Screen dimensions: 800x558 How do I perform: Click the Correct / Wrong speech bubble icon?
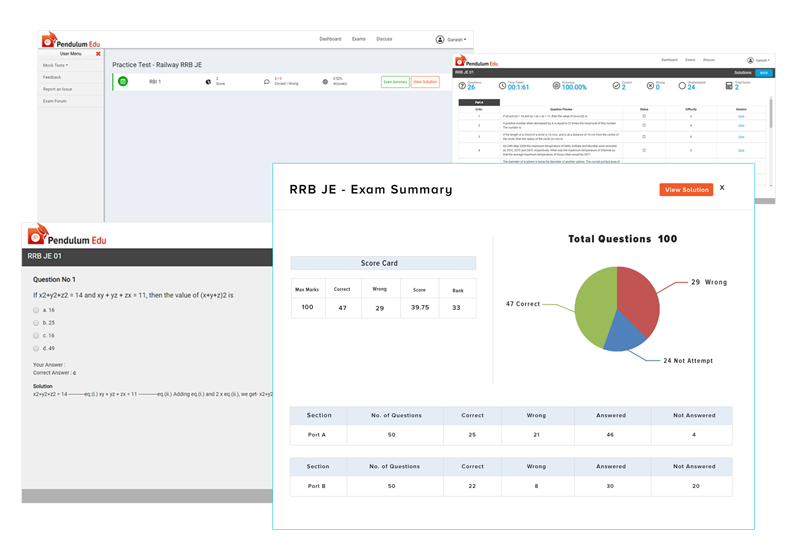[x=266, y=81]
